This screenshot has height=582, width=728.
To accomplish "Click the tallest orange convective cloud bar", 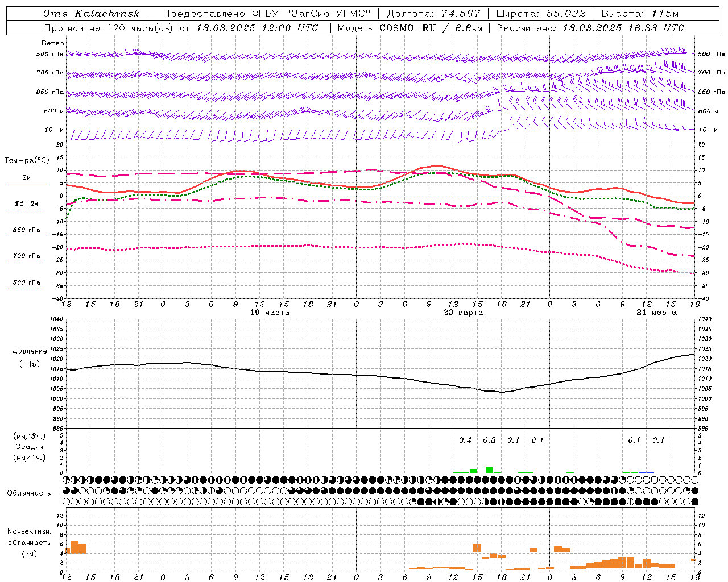I will click(x=74, y=547).
